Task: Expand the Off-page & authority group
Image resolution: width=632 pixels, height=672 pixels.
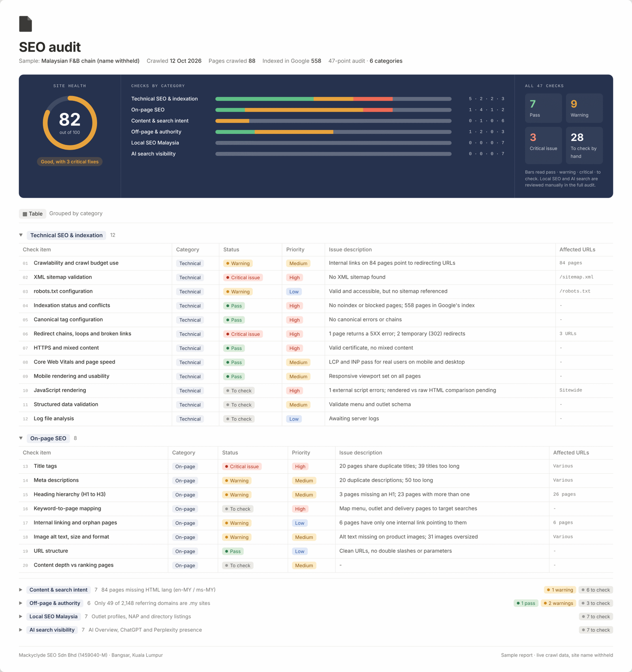Action: (21, 603)
